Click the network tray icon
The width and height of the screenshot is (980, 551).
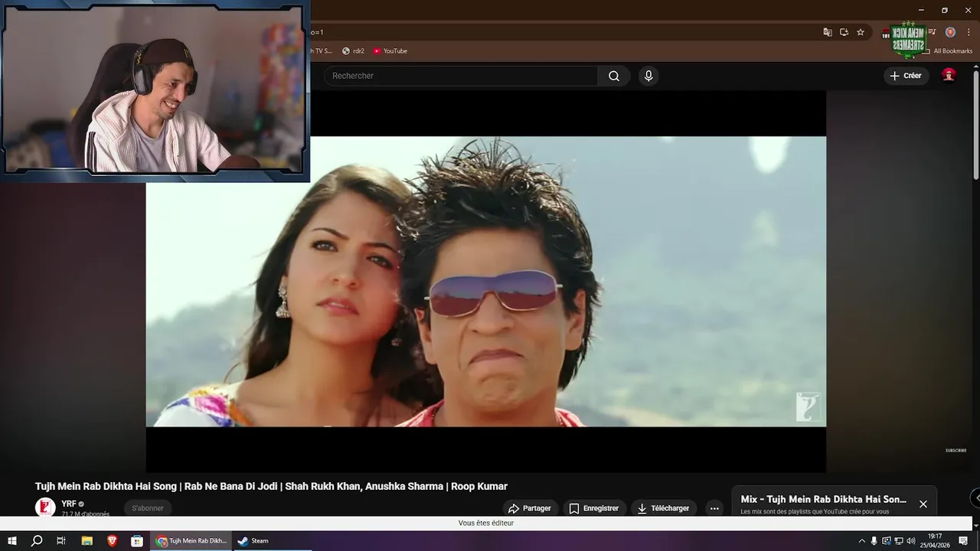tap(899, 541)
